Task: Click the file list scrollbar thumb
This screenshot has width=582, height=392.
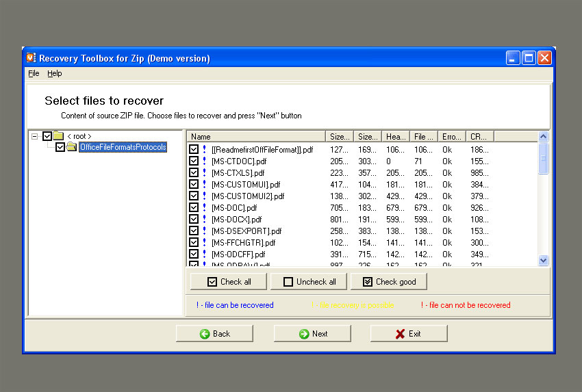Action: [x=544, y=158]
